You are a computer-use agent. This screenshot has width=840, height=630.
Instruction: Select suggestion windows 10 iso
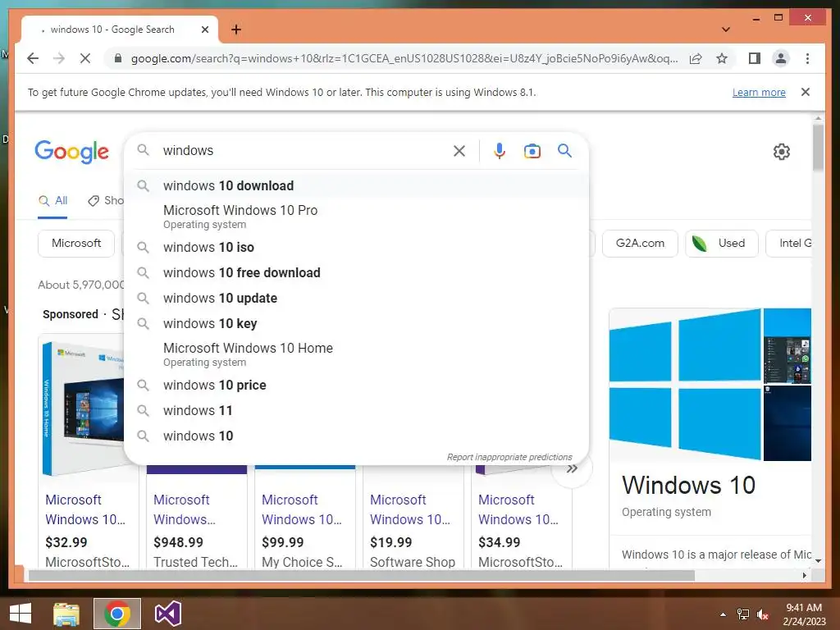356,248
